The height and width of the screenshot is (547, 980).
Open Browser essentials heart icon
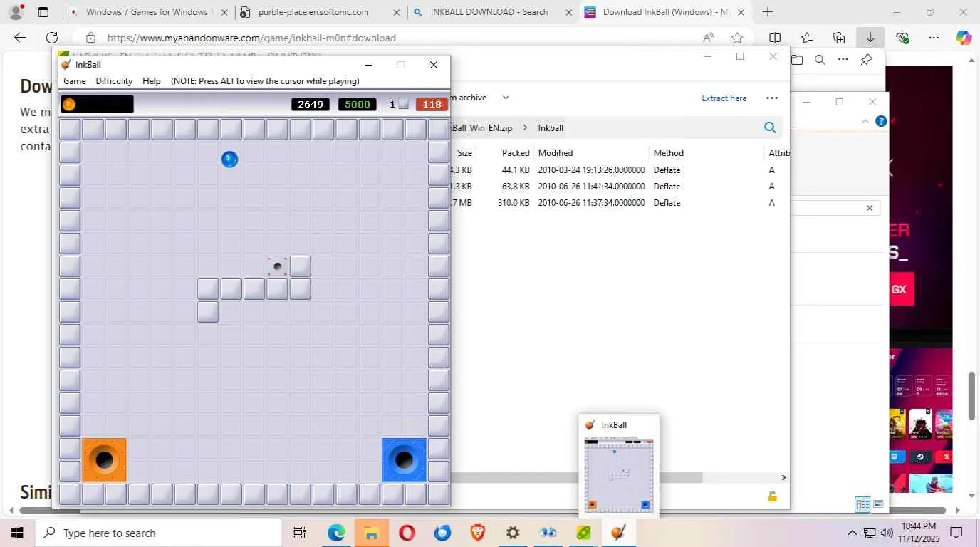pyautogui.click(x=903, y=38)
